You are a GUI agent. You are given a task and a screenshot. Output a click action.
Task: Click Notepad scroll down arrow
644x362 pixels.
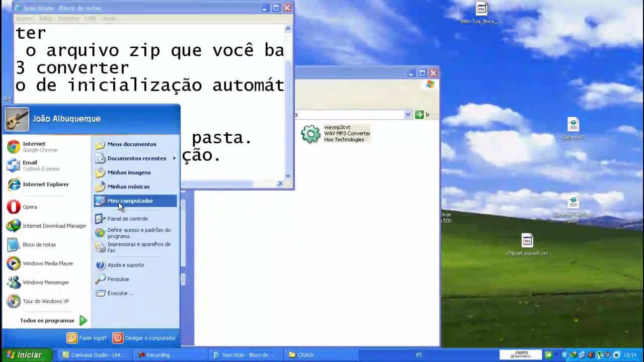288,175
